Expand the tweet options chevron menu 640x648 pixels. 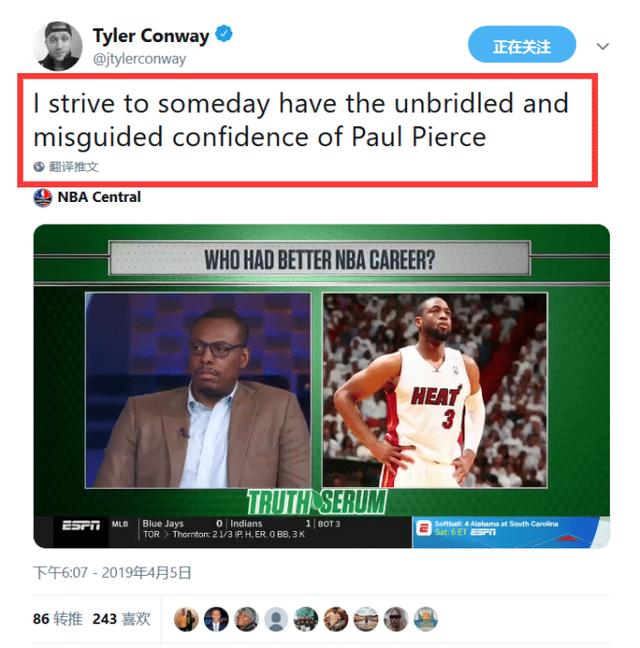click(x=603, y=46)
